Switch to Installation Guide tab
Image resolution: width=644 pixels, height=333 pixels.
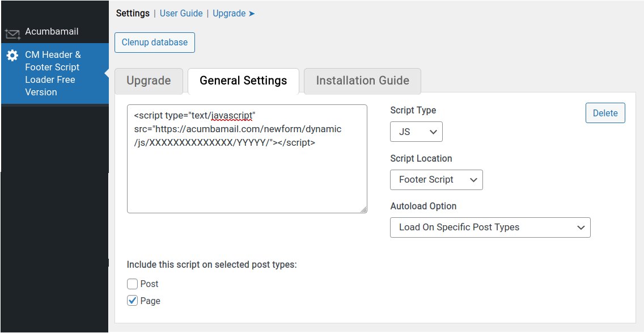[x=362, y=81]
